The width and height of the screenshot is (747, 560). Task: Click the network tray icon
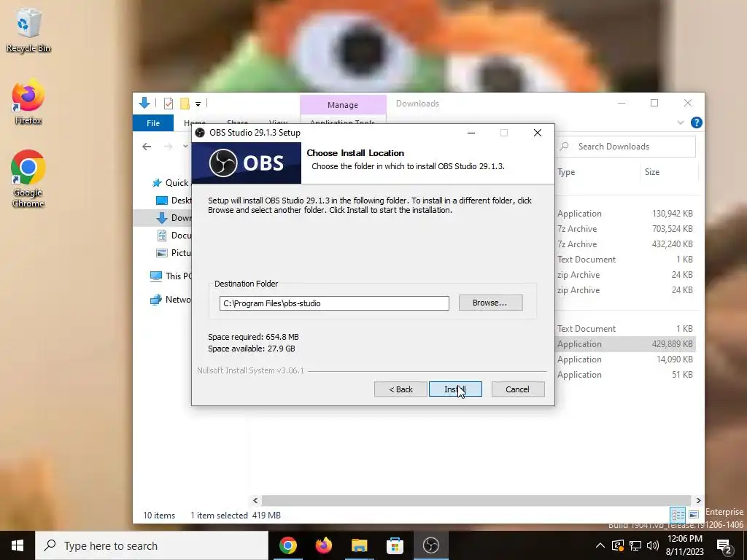click(x=635, y=545)
